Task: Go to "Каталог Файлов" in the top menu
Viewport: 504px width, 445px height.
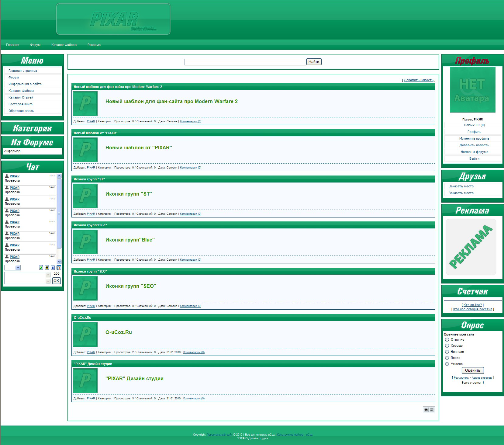Action: pos(64,44)
